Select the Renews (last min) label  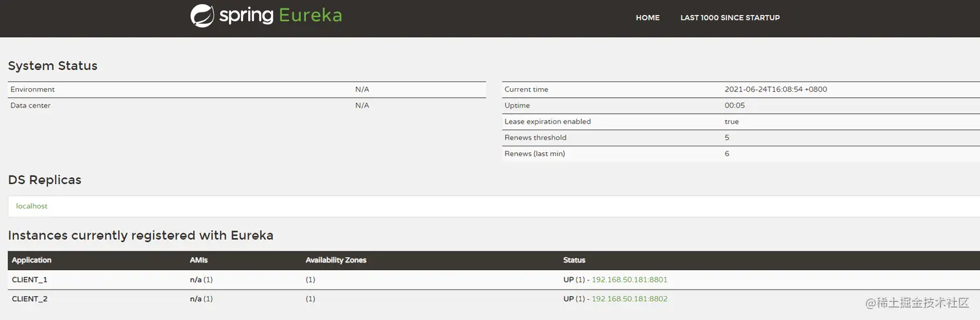[535, 154]
